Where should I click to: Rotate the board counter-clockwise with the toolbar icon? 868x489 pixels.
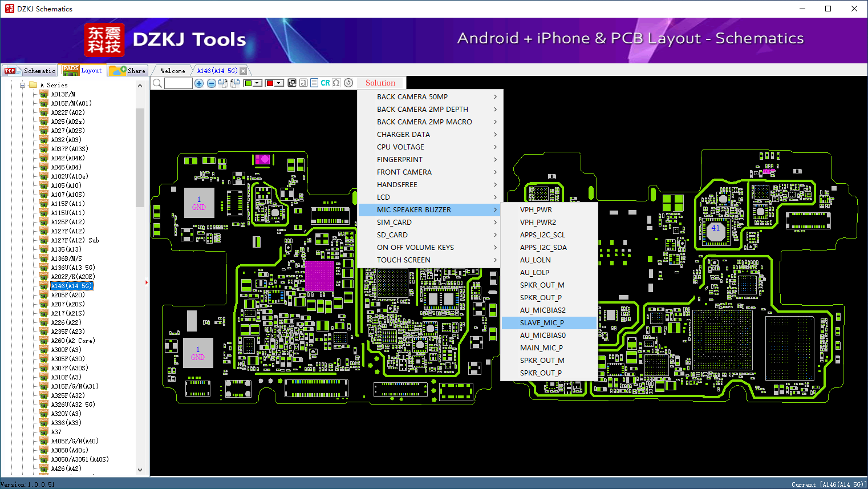tap(234, 83)
